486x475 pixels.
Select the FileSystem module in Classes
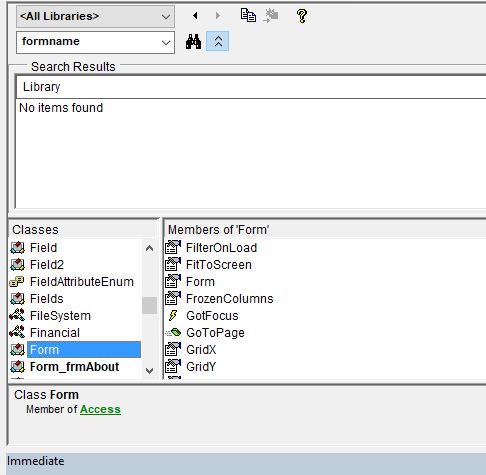coord(60,316)
